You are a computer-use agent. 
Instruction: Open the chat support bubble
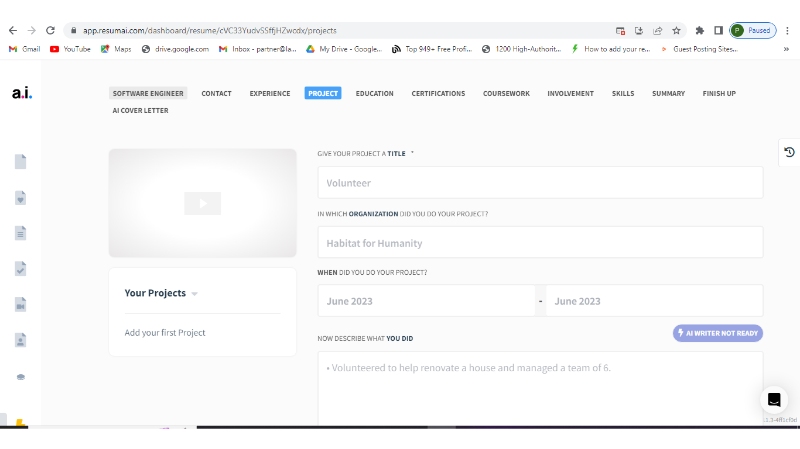point(773,400)
